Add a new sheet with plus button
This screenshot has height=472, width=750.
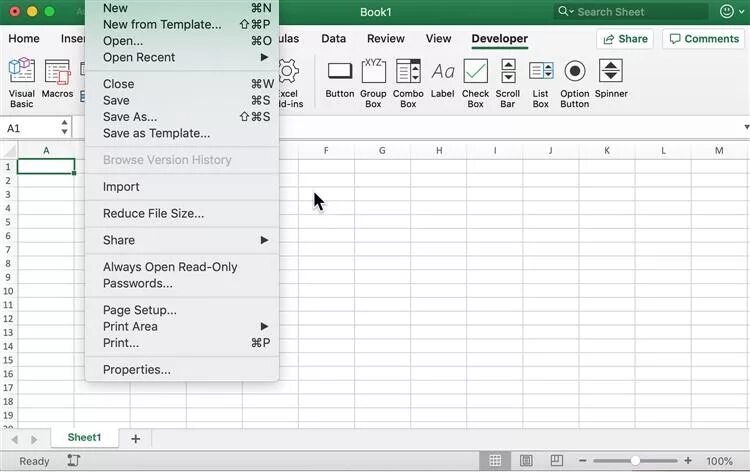[x=135, y=439]
